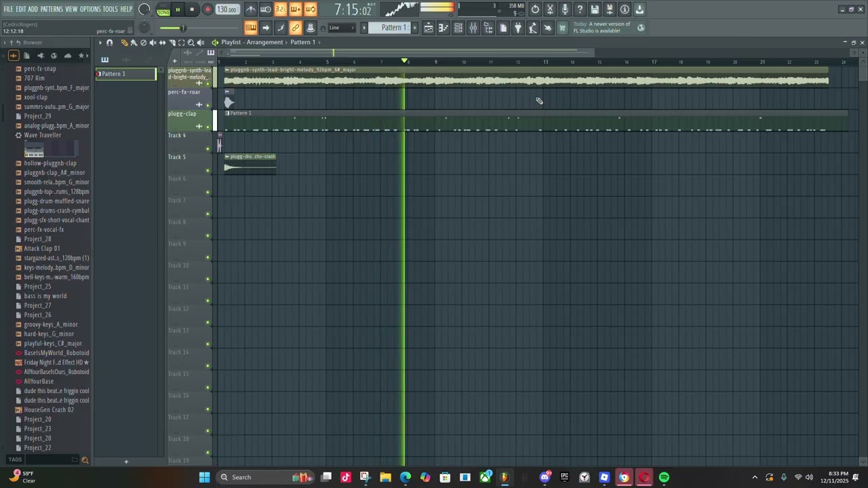Open the Playlist view from toolbar

(x=429, y=28)
